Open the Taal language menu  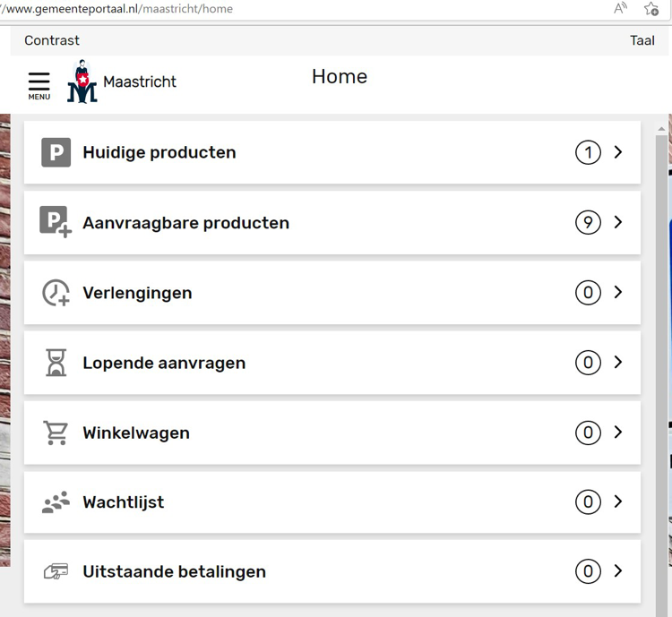pyautogui.click(x=642, y=40)
